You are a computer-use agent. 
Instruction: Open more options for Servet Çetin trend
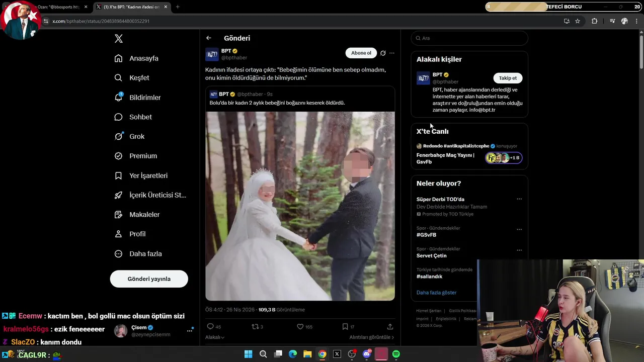(519, 250)
